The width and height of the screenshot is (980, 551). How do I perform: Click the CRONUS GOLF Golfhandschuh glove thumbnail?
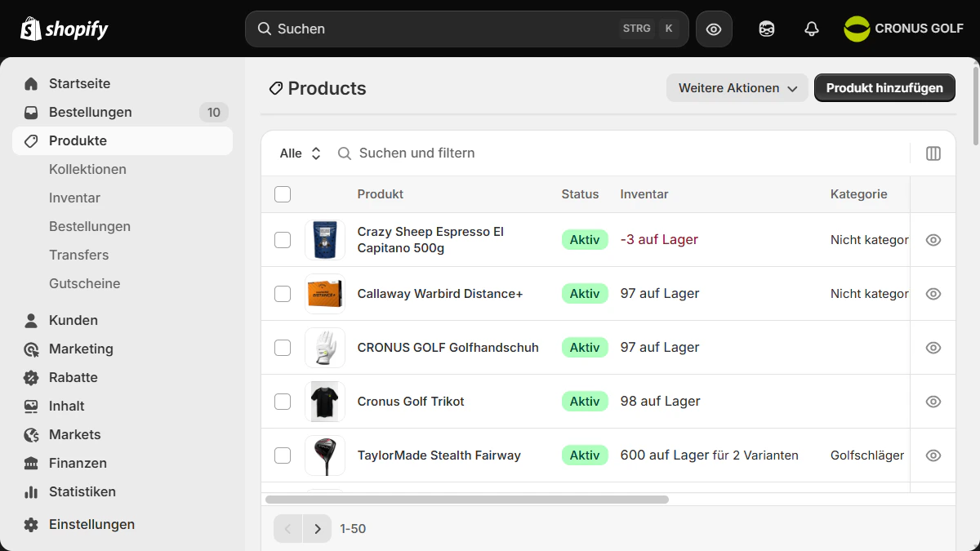[x=325, y=348]
